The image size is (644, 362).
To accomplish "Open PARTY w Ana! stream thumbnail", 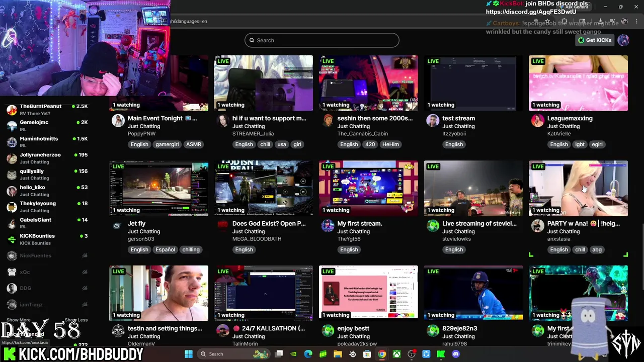I will click(x=578, y=189).
